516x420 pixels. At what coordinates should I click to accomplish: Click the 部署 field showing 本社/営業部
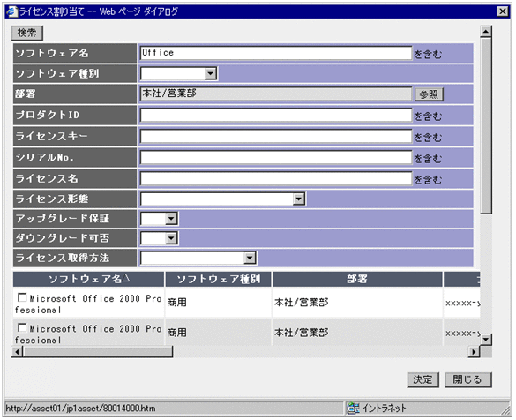(x=276, y=94)
